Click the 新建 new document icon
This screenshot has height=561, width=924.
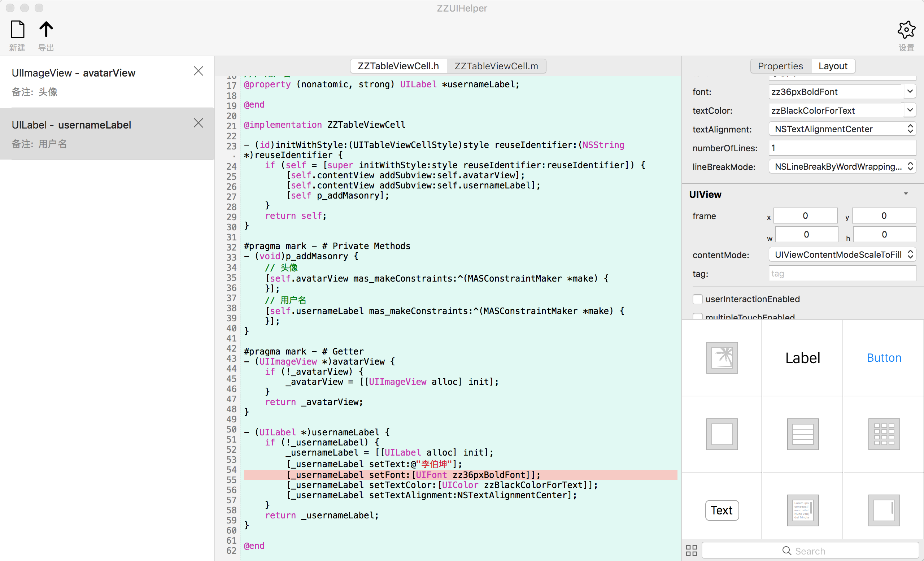18,30
